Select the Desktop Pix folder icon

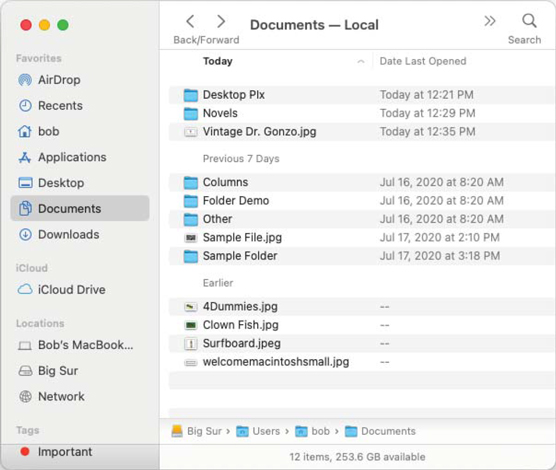point(191,95)
